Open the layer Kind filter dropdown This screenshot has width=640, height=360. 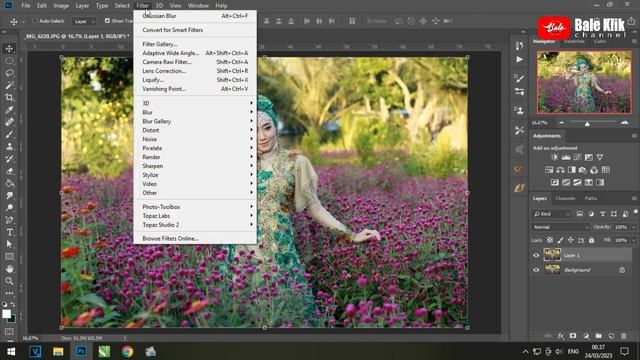click(551, 214)
